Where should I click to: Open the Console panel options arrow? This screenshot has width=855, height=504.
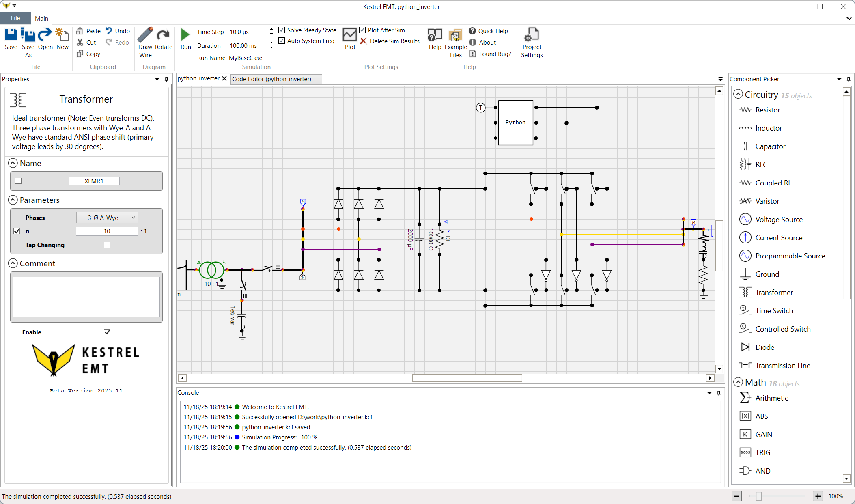(x=709, y=393)
